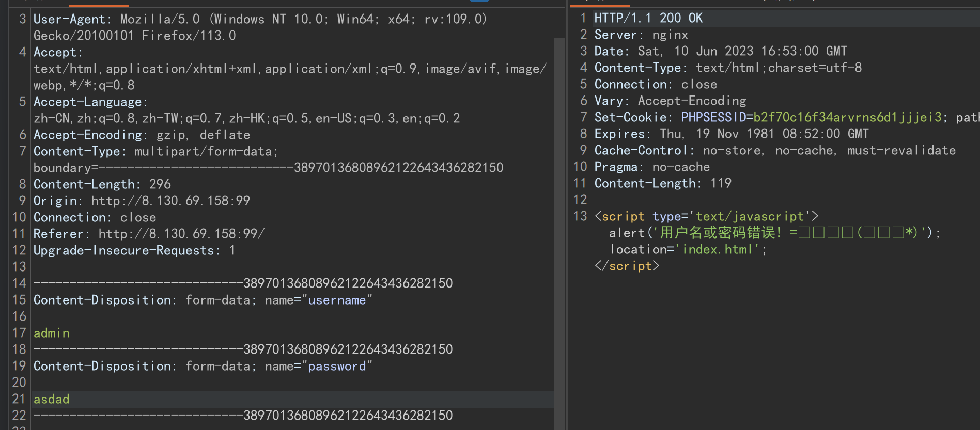Click the Pragma: no-cache response header
This screenshot has height=430, width=980.
coord(652,167)
